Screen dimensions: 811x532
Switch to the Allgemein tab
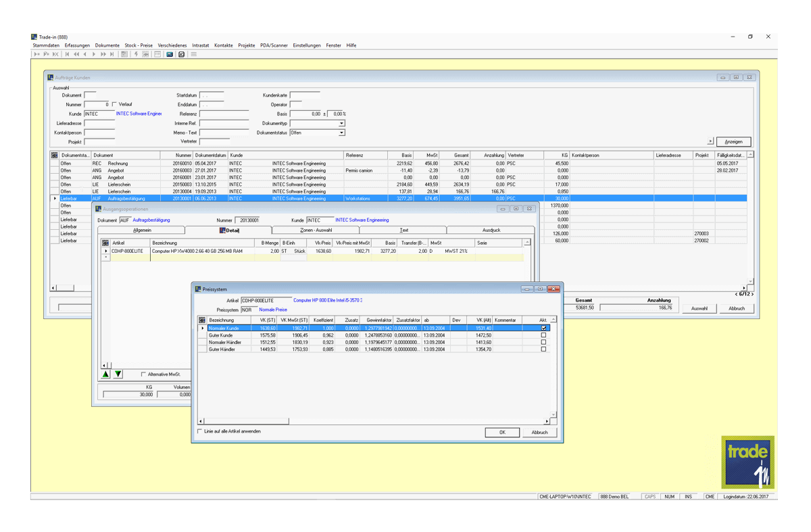142,231
